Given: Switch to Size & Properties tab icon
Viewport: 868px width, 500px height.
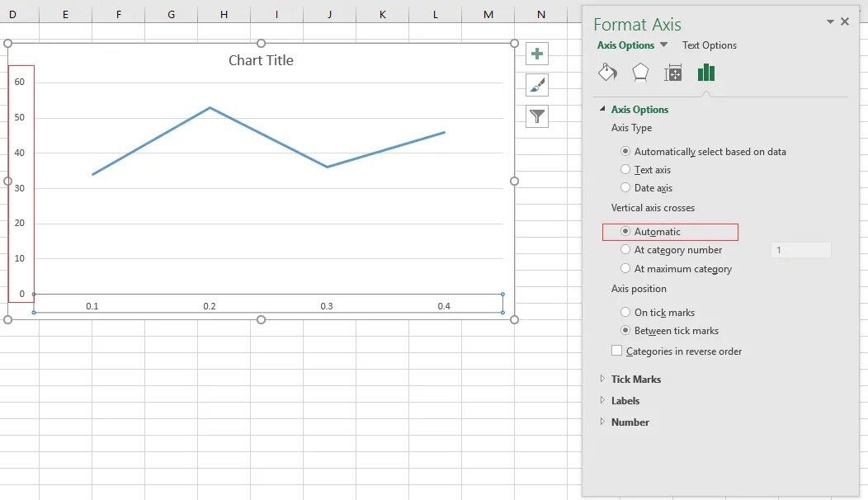Looking at the screenshot, I should coord(672,73).
